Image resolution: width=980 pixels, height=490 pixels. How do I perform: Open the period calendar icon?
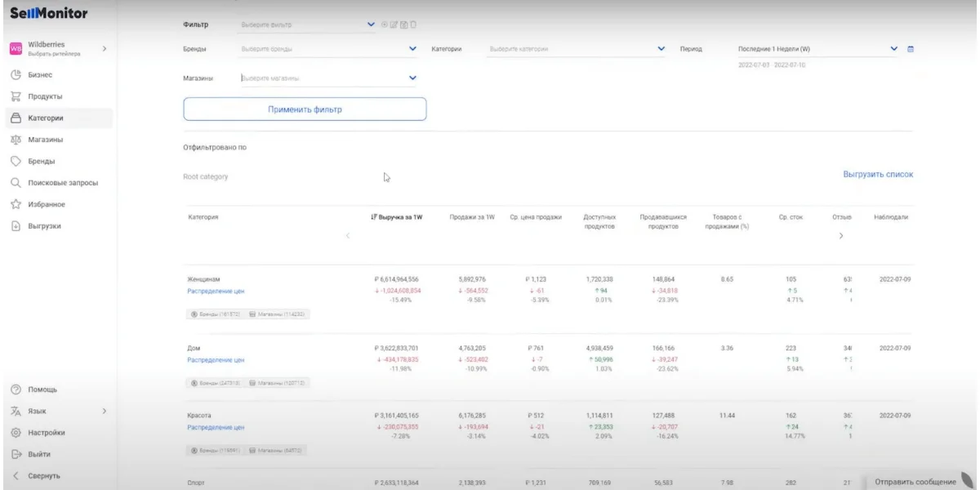911,50
